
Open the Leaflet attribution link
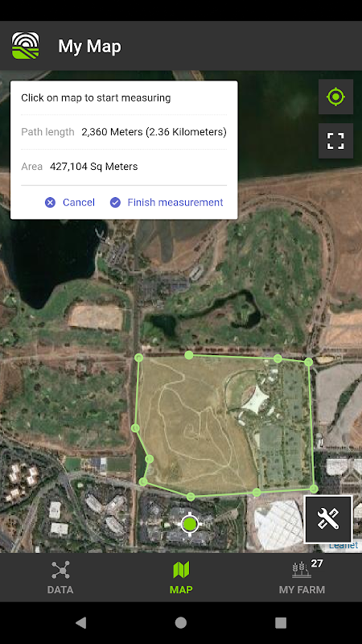click(343, 546)
